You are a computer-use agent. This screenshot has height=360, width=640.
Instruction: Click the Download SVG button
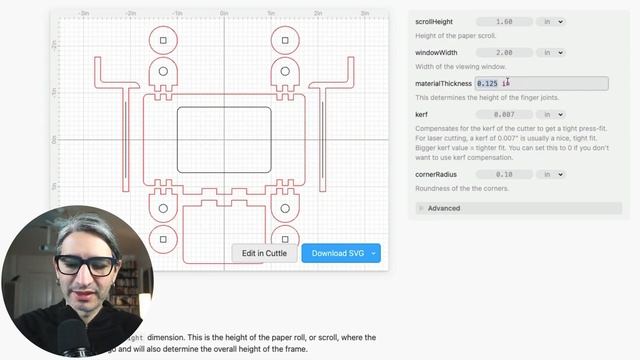[x=337, y=253]
